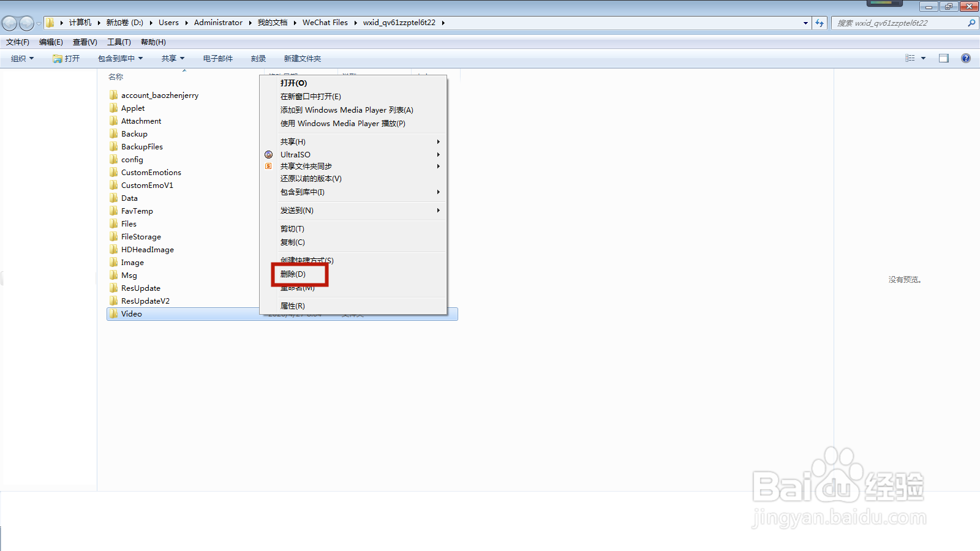The image size is (980, 551).
Task: Click WeChat Files in the address breadcrumb
Action: (325, 23)
